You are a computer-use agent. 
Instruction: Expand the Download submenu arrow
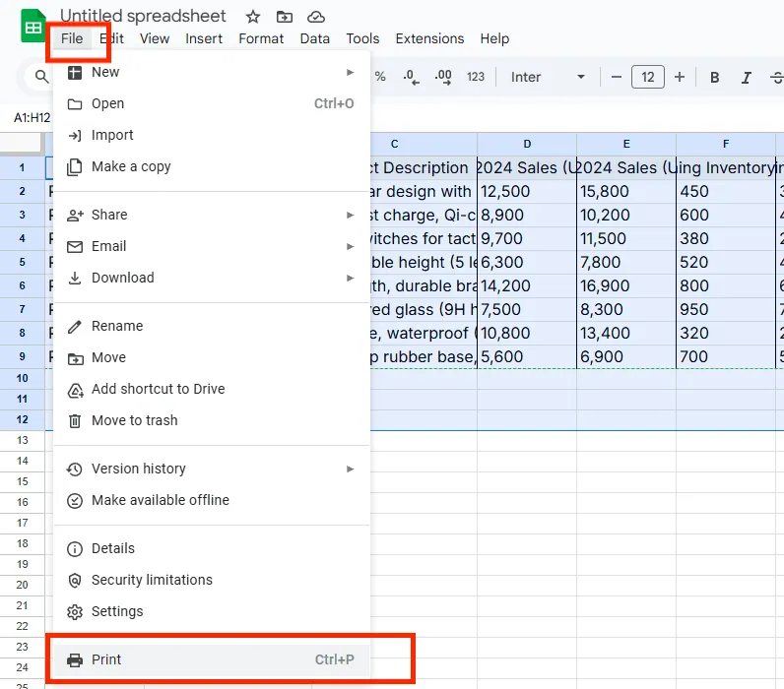350,278
